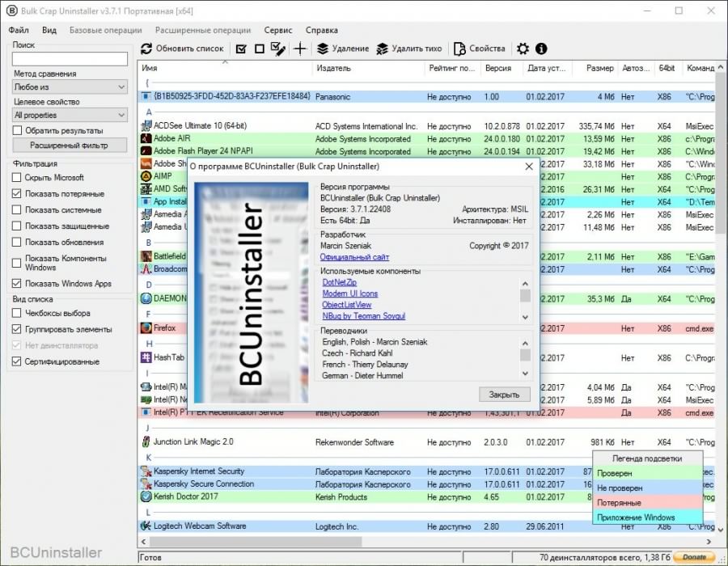
Task: Click the crosshair target toolbar icon
Action: (x=300, y=49)
